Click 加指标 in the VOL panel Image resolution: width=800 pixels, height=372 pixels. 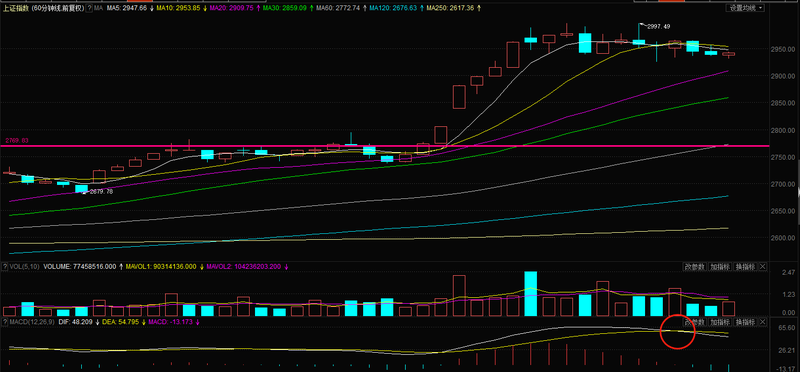click(x=719, y=267)
